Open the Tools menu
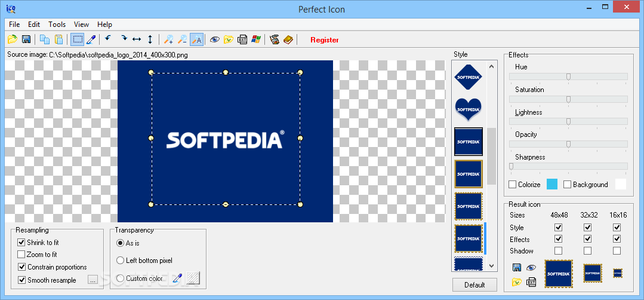The image size is (644, 300). pyautogui.click(x=57, y=25)
